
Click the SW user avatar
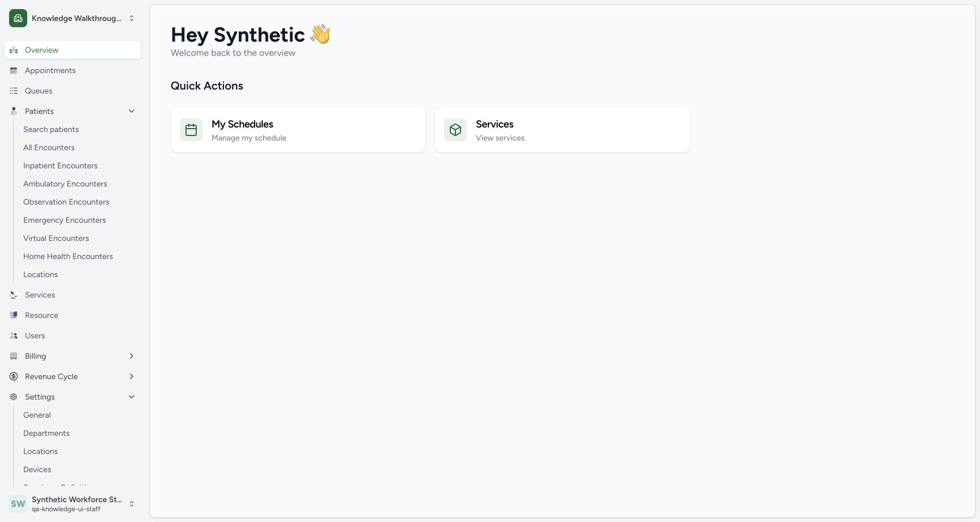[x=18, y=504]
